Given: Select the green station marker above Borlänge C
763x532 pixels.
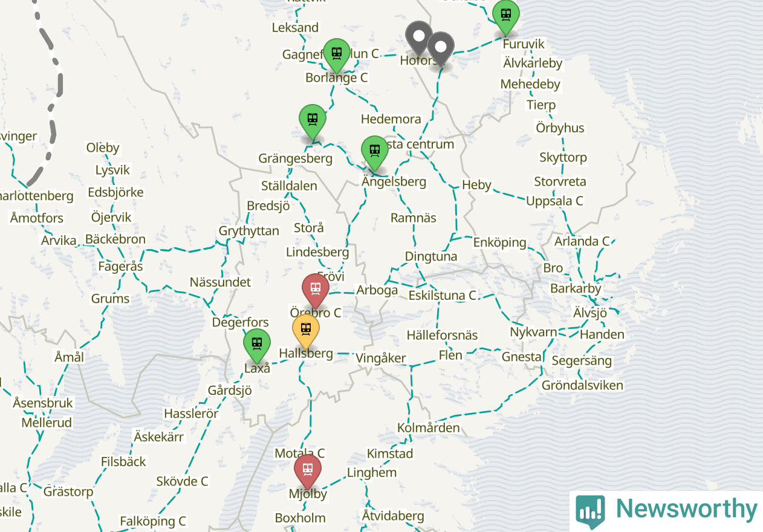Looking at the screenshot, I should click(x=337, y=55).
